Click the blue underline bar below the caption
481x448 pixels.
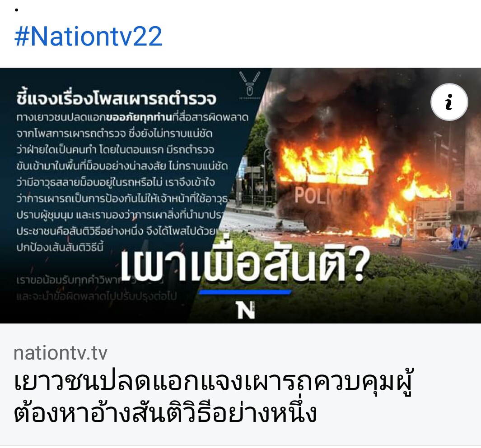pyautogui.click(x=245, y=292)
